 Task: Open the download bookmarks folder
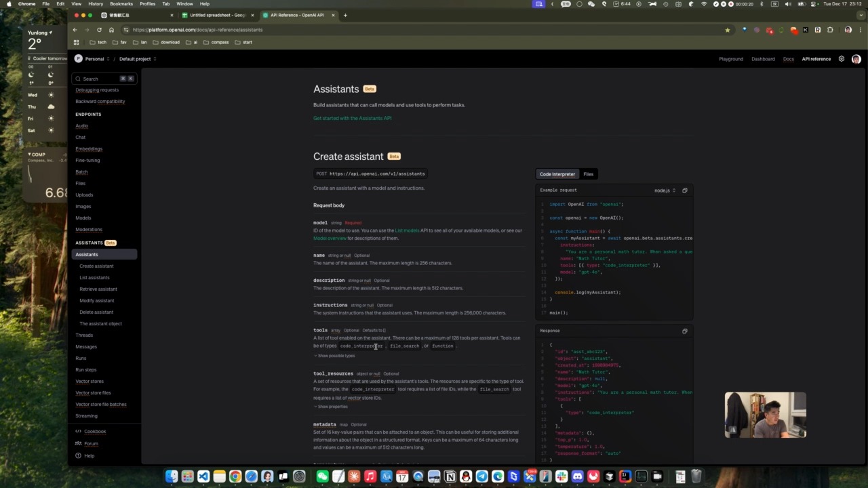point(166,42)
